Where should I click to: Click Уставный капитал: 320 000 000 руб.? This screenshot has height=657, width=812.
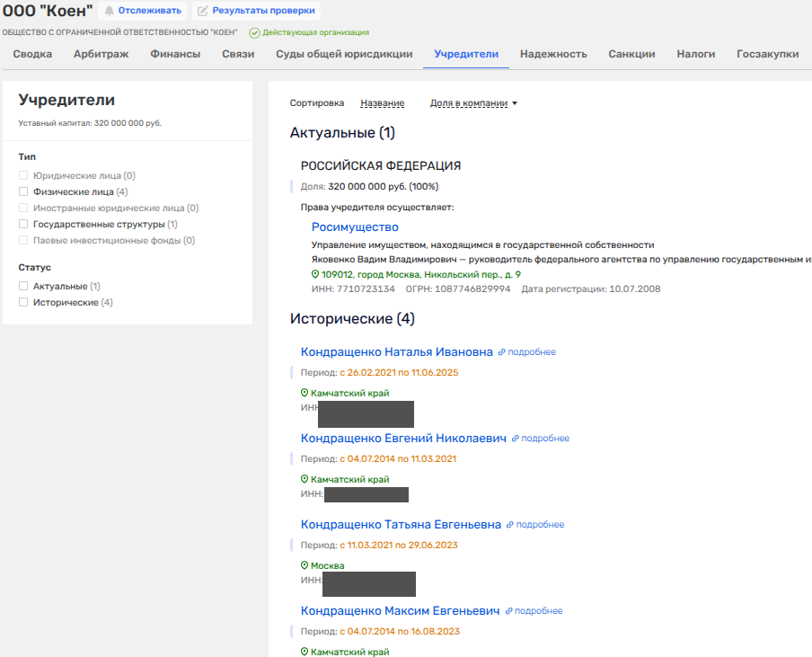click(x=90, y=123)
